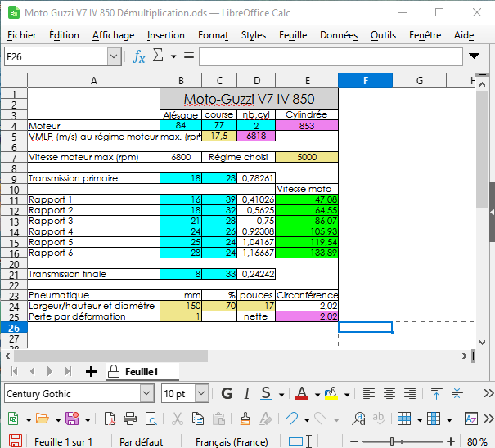This screenshot has height=448, width=495.
Task: Click the Print icon
Action: click(x=130, y=419)
